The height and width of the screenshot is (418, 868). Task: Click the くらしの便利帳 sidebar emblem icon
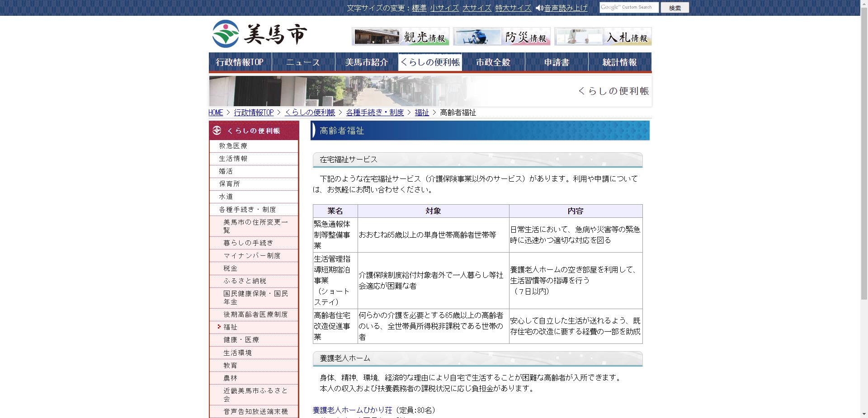pos(216,131)
